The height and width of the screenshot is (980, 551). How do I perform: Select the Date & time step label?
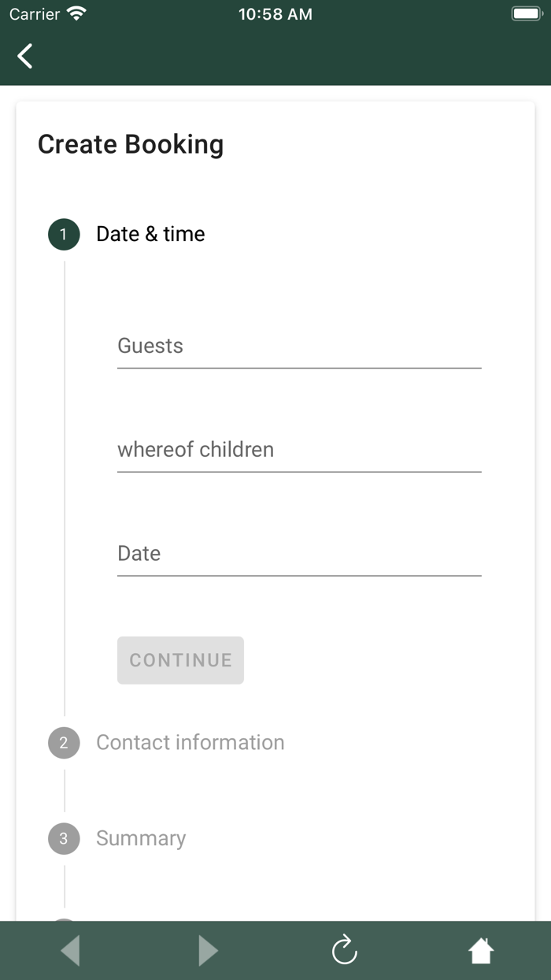150,234
